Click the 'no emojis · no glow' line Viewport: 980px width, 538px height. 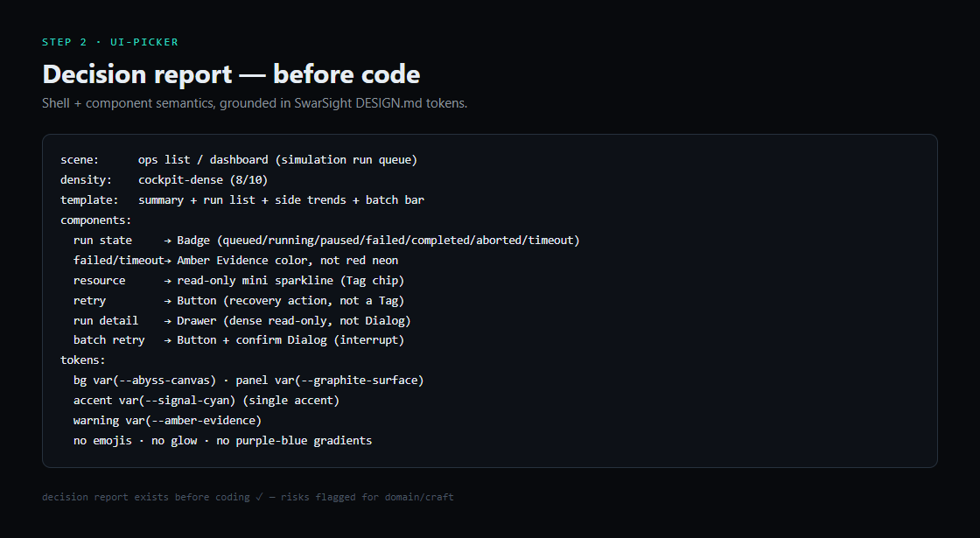(222, 441)
